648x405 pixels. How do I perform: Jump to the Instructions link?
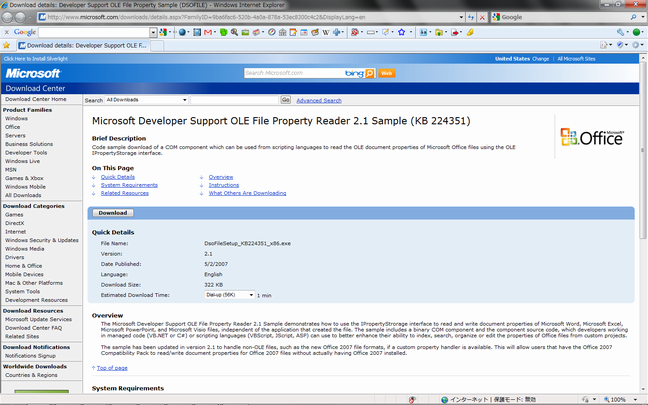point(224,185)
